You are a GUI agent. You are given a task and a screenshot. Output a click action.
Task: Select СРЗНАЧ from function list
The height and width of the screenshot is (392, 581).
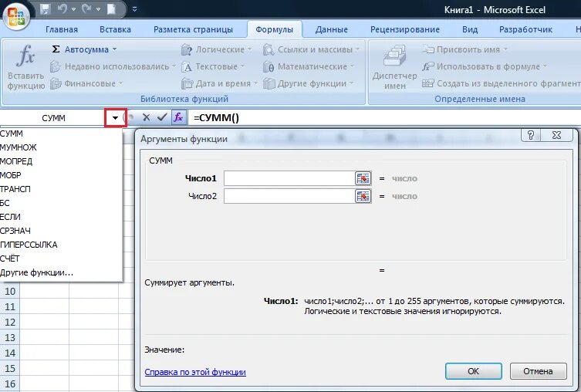coord(61,231)
